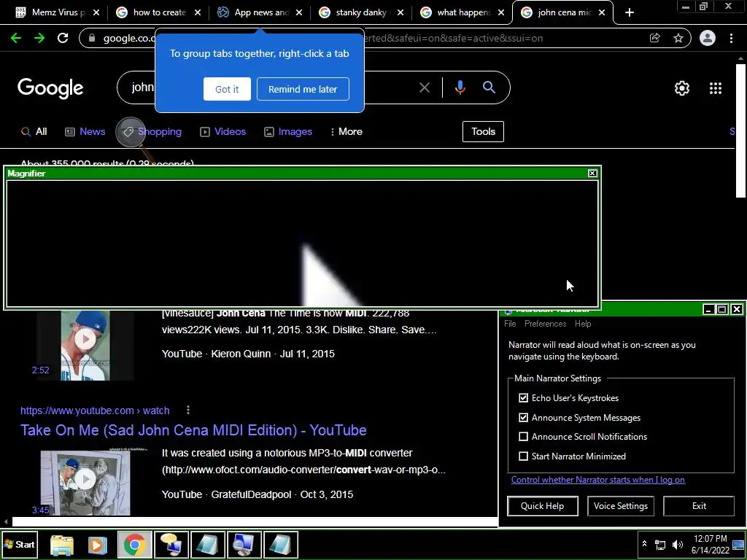747x560 pixels.
Task: Click the vertical page scrollbar thumb
Action: point(740,131)
